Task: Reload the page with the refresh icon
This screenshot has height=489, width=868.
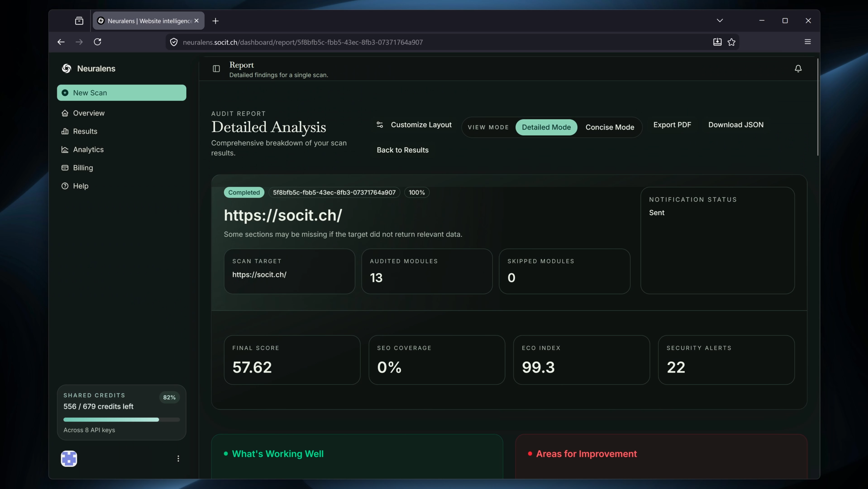Action: (x=98, y=42)
